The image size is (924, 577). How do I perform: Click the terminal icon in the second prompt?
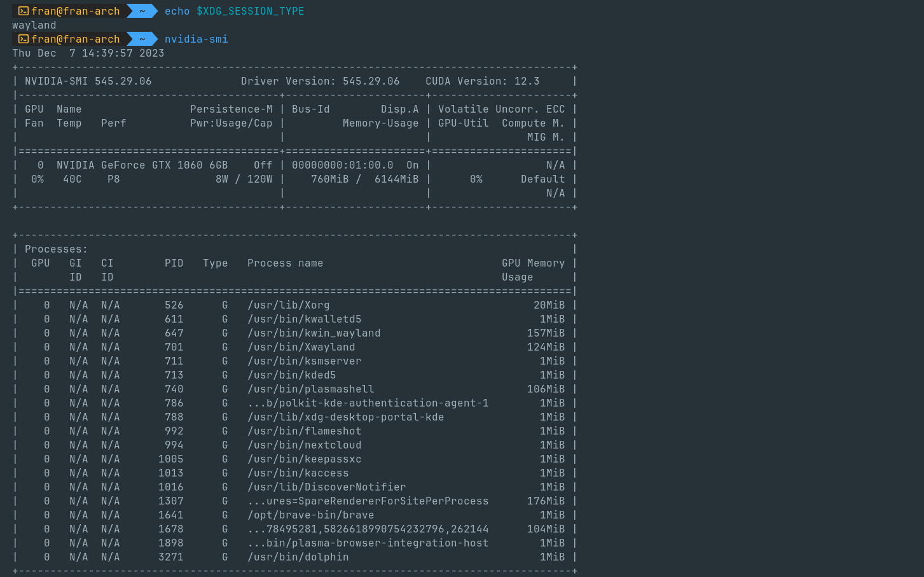pyautogui.click(x=23, y=39)
